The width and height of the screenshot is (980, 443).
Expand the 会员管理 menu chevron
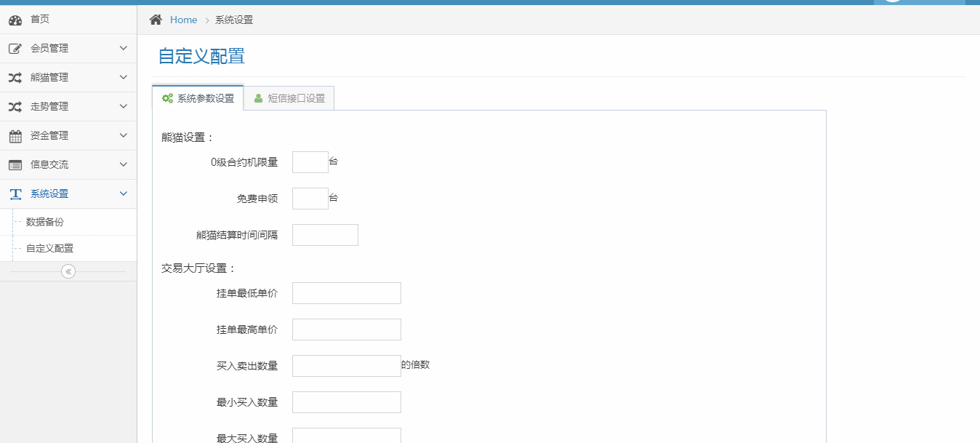tap(123, 48)
